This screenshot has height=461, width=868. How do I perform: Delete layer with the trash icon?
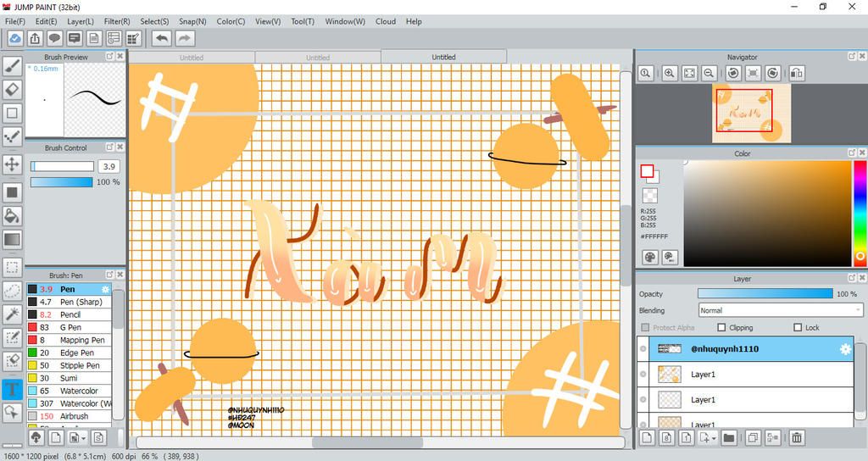point(797,438)
